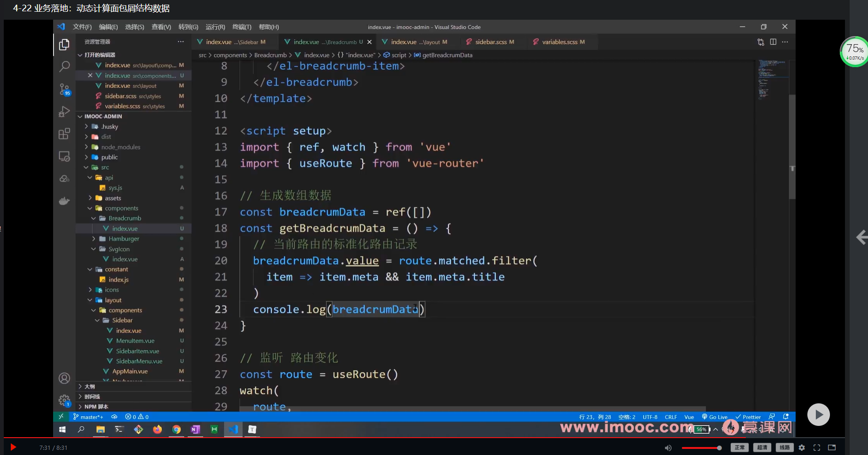Enter fullscreen in the video player
This screenshot has width=868, height=455.
[x=817, y=447]
